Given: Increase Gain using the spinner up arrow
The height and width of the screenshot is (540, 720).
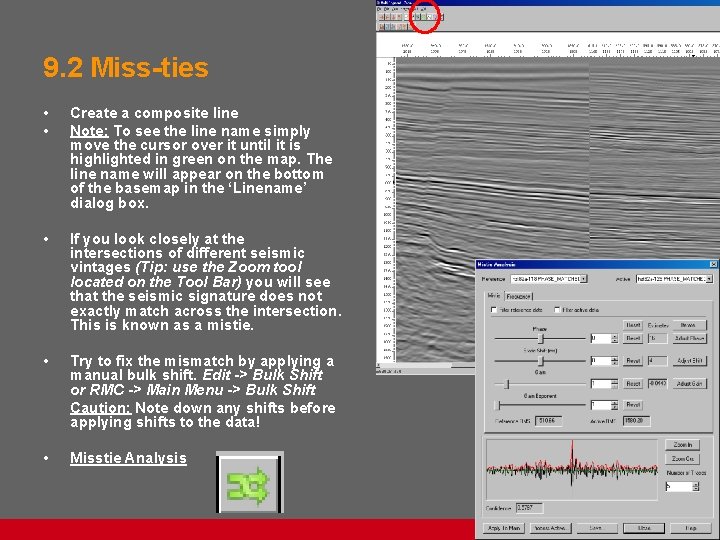Looking at the screenshot, I should [x=615, y=381].
